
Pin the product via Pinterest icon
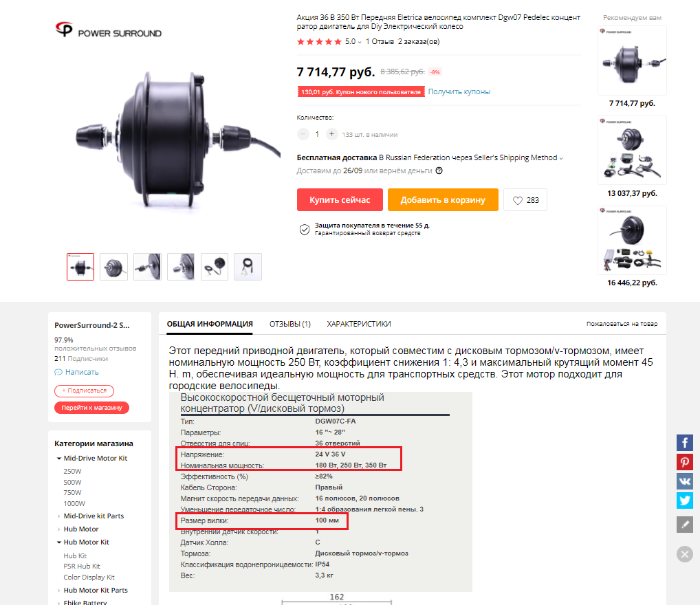tap(684, 462)
